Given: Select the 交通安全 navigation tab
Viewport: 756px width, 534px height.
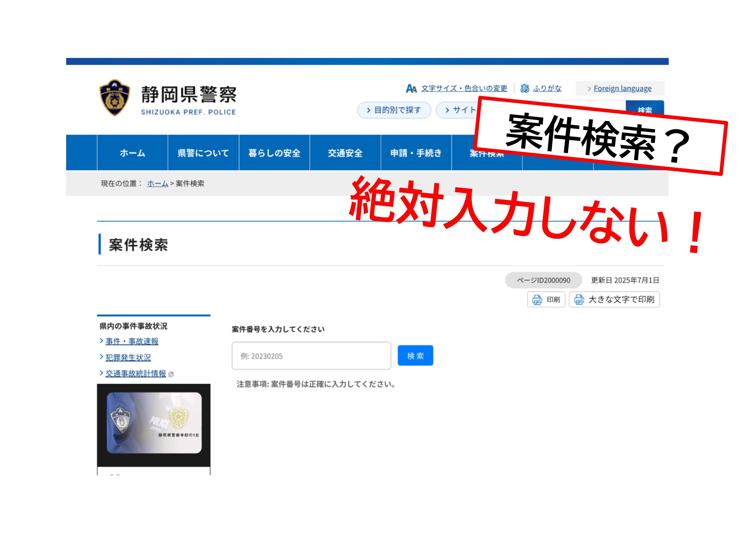Looking at the screenshot, I should [345, 153].
